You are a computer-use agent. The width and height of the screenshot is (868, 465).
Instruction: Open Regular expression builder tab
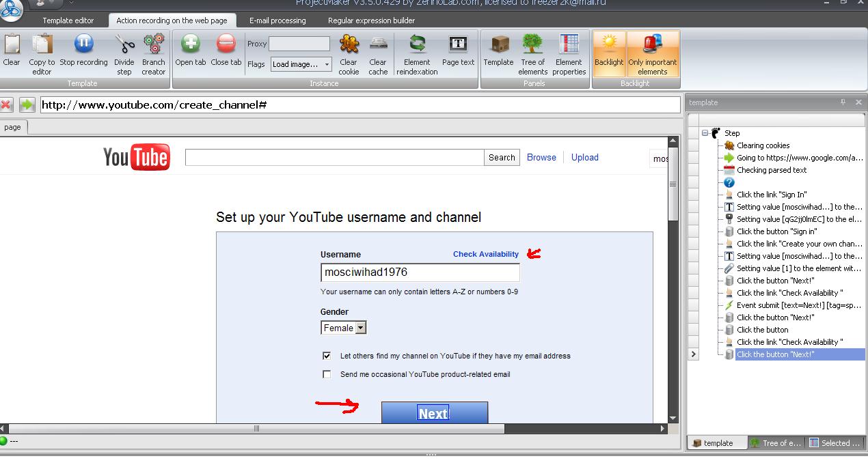[372, 20]
